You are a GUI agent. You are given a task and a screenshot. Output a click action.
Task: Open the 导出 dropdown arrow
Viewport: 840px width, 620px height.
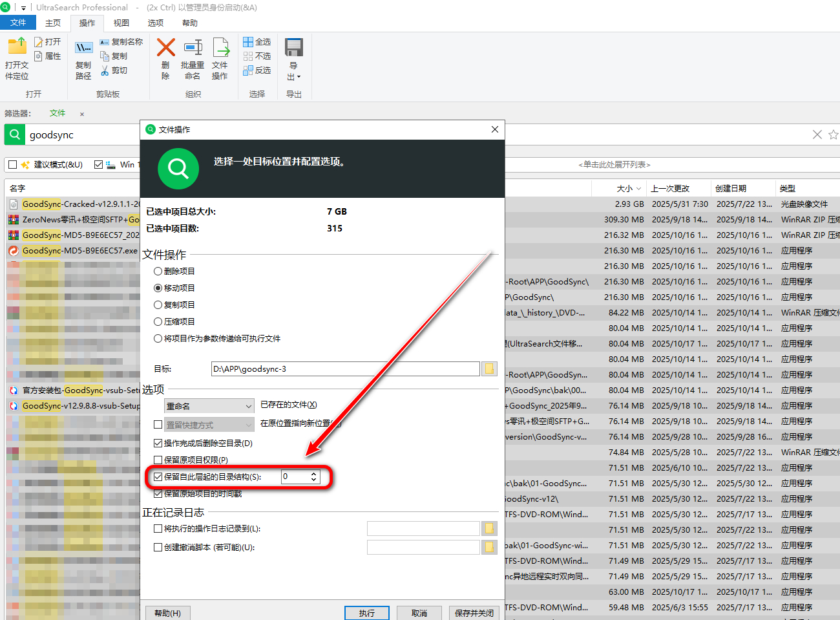click(299, 77)
